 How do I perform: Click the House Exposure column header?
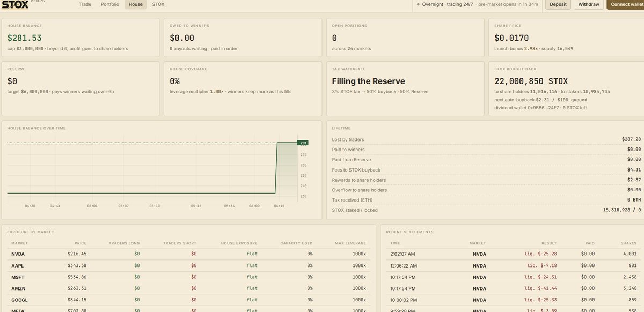239,243
